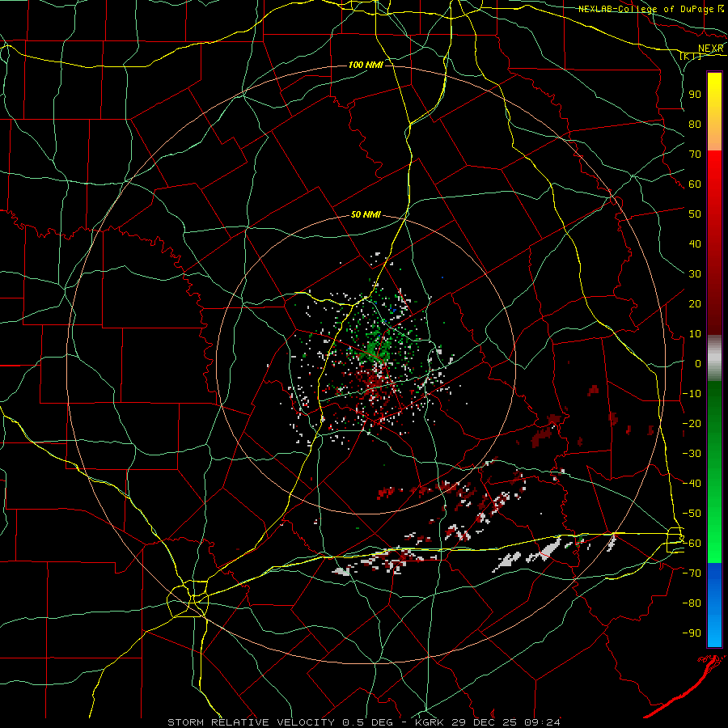728x728 pixels.
Task: Click the 09:24 timestamp in the caption
Action: (543, 722)
